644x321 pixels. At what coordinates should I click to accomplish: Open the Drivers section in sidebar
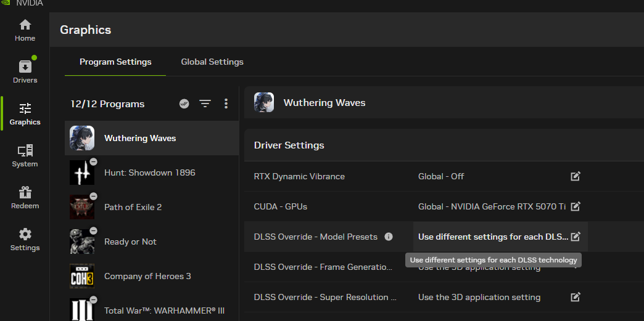tap(25, 72)
